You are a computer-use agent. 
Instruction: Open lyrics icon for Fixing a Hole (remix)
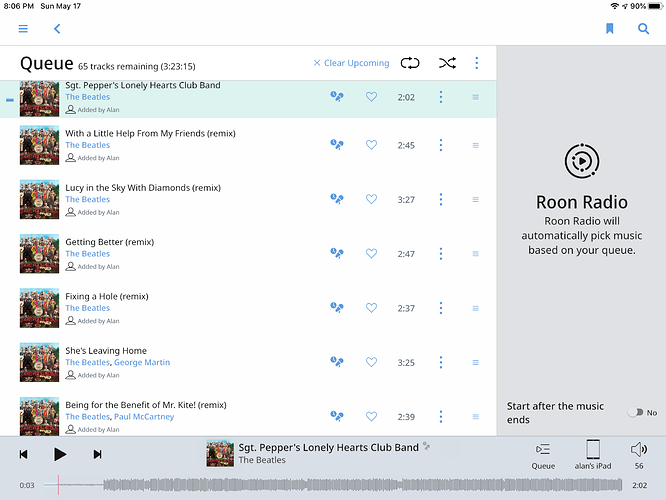click(337, 308)
